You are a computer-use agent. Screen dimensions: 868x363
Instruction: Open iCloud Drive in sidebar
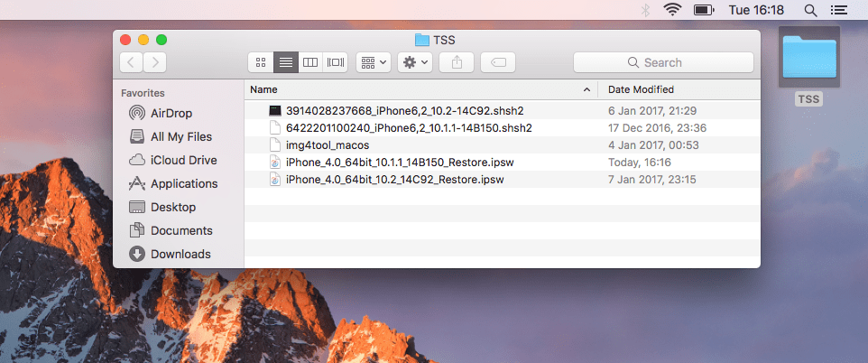[x=172, y=160]
